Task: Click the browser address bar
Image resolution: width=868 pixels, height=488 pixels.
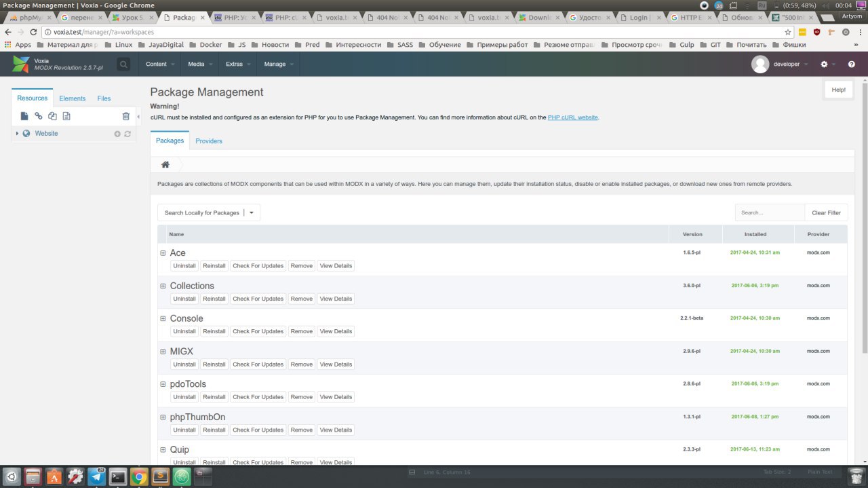Action: point(414,32)
